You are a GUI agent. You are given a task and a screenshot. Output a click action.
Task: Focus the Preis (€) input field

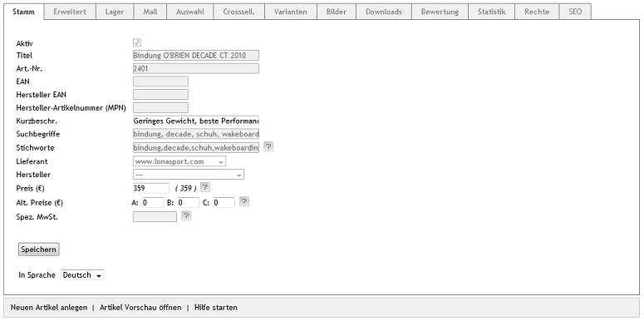(150, 188)
